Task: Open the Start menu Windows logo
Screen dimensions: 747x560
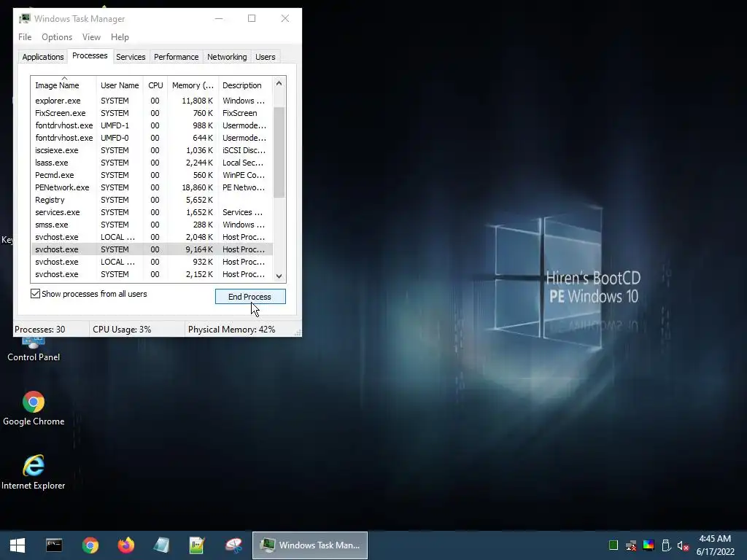Action: pos(18,545)
